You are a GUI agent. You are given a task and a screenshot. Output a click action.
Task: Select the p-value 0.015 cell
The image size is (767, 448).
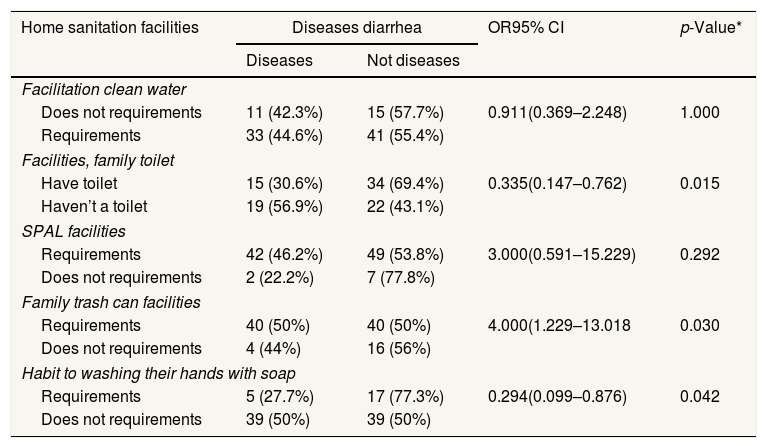[x=699, y=183]
